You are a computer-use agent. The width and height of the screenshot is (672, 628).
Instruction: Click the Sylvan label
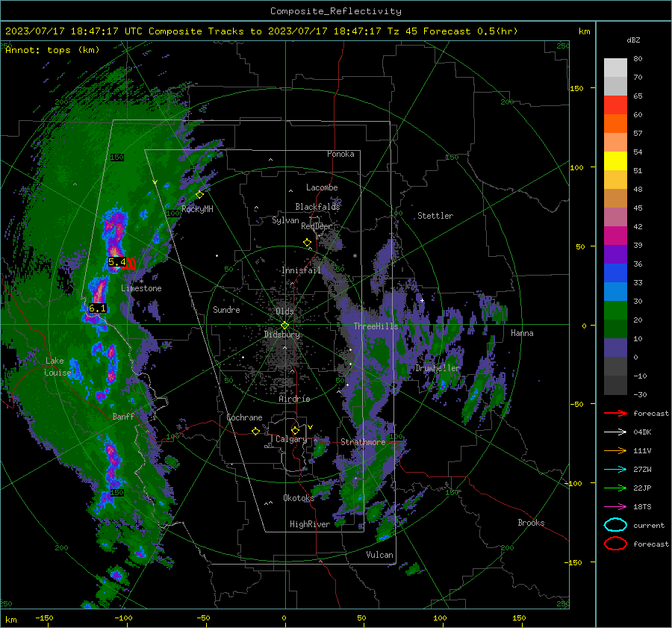click(285, 220)
